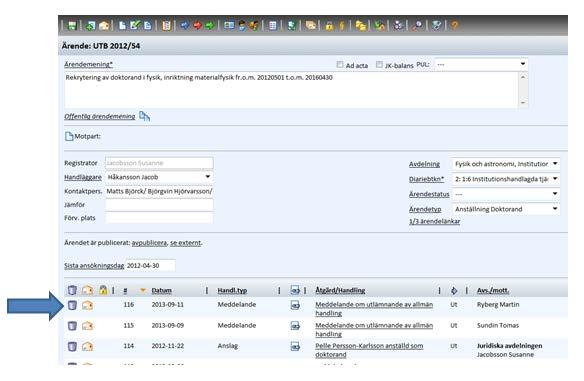Viewport: 584px width, 381px height.
Task: Click the magnifier search toolbar icon
Action: 418,25
